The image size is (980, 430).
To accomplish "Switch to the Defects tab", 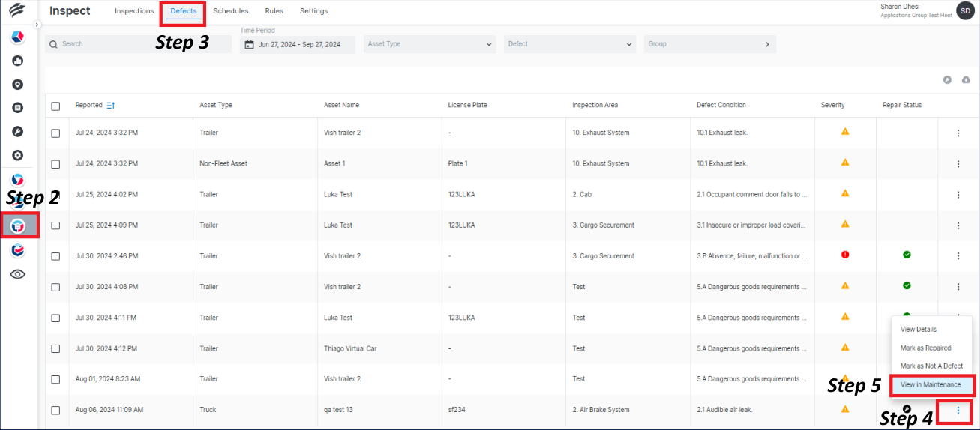I will (184, 11).
